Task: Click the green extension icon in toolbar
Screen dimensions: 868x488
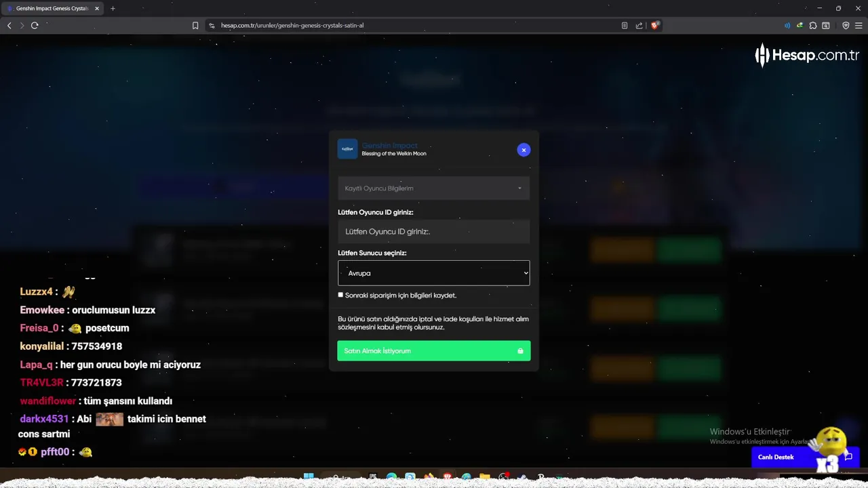Action: coord(800,25)
